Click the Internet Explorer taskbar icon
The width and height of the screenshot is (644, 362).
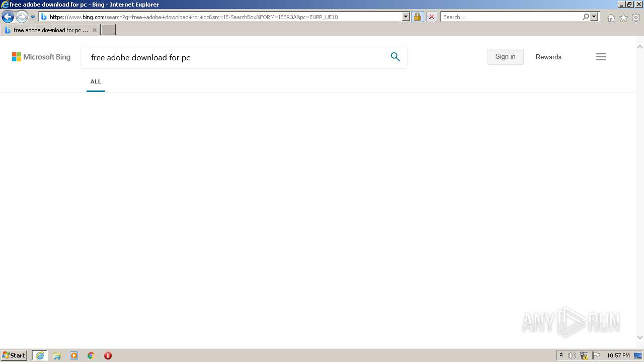click(x=40, y=355)
